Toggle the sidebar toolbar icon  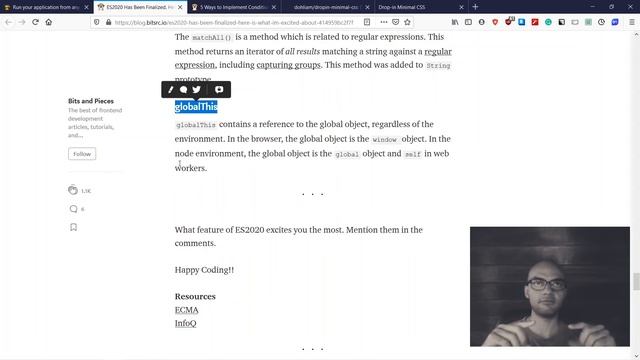[468, 22]
